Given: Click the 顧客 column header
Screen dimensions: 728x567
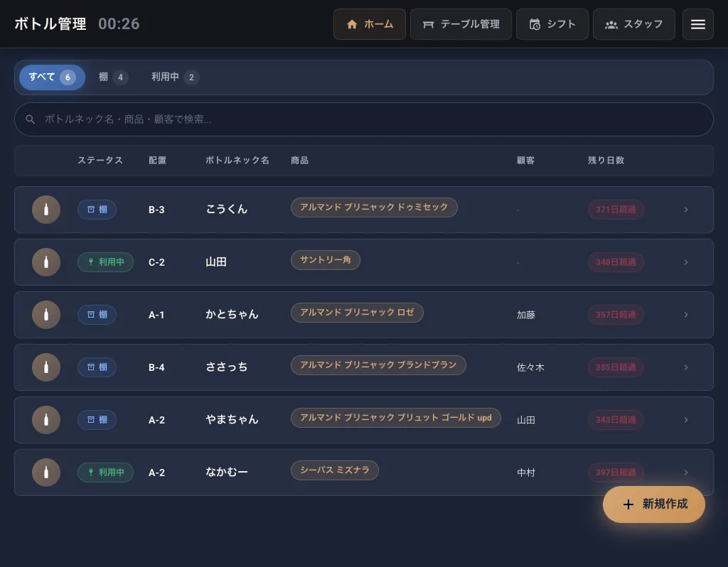Looking at the screenshot, I should (x=525, y=161).
